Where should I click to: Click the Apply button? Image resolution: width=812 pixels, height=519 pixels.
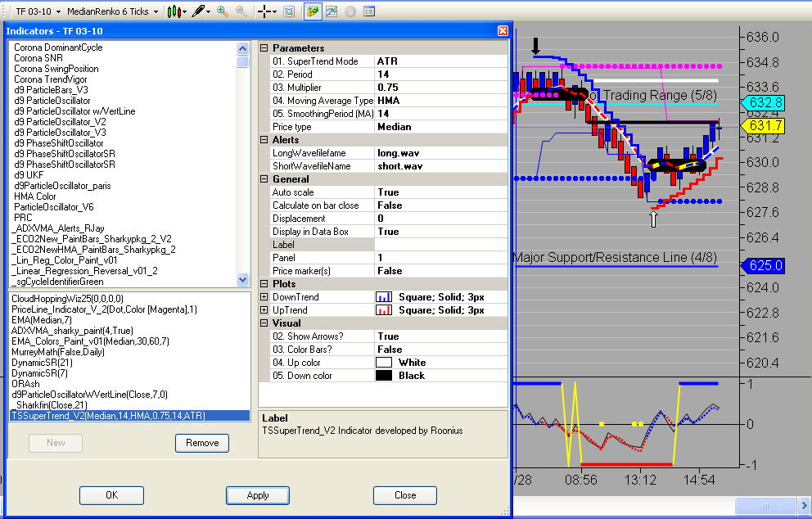(x=257, y=495)
